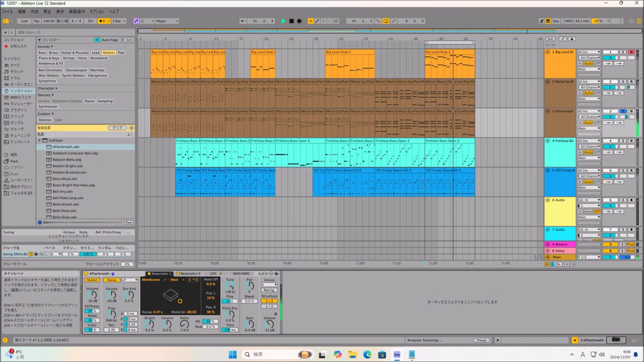Open MIDI Map Mode
The width and height of the screenshot is (644, 362).
pyautogui.click(x=569, y=21)
